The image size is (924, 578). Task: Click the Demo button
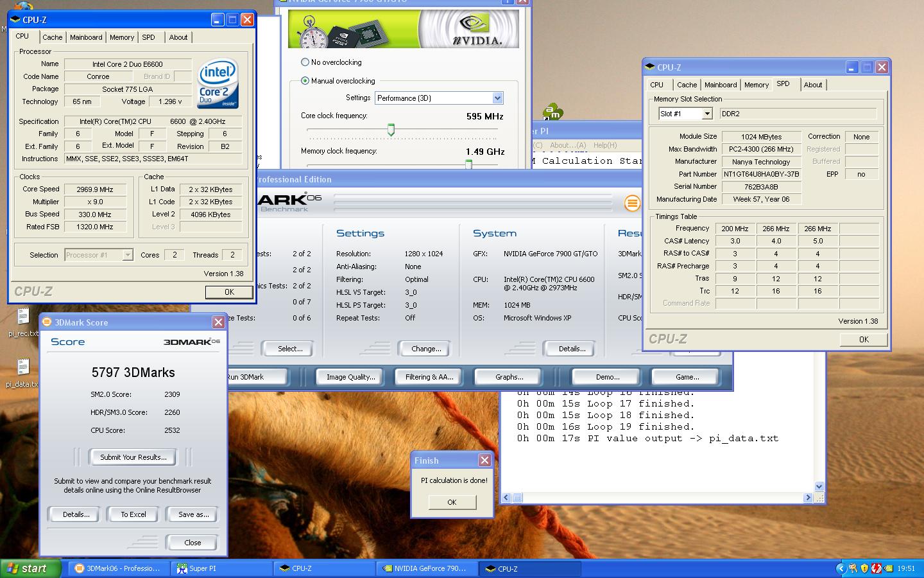607,377
